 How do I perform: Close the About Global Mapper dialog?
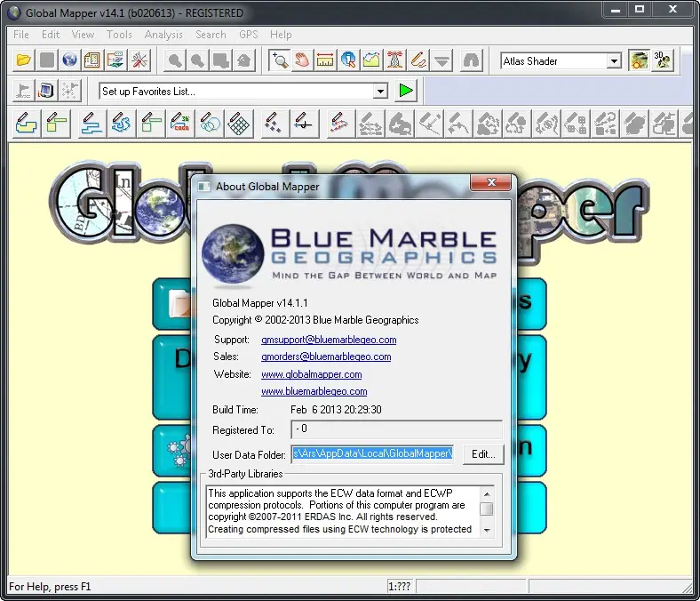click(x=491, y=182)
